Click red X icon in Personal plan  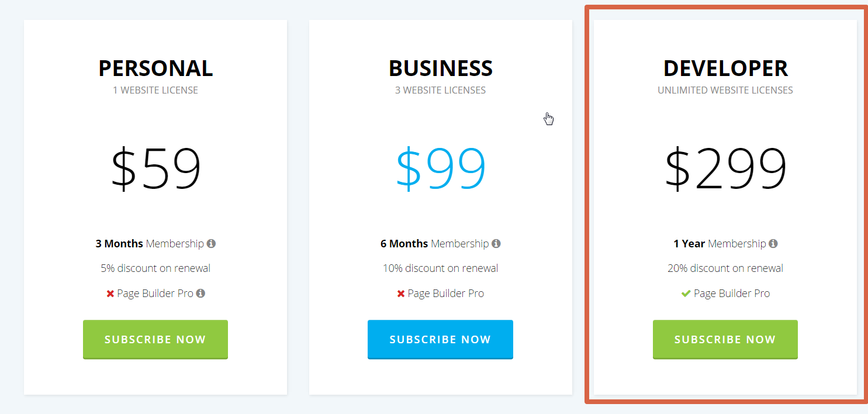pos(110,294)
